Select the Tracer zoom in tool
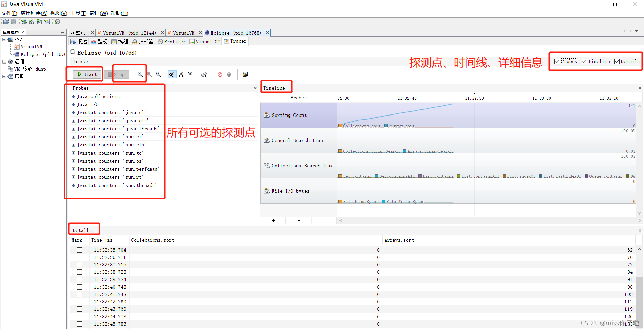 click(x=140, y=74)
